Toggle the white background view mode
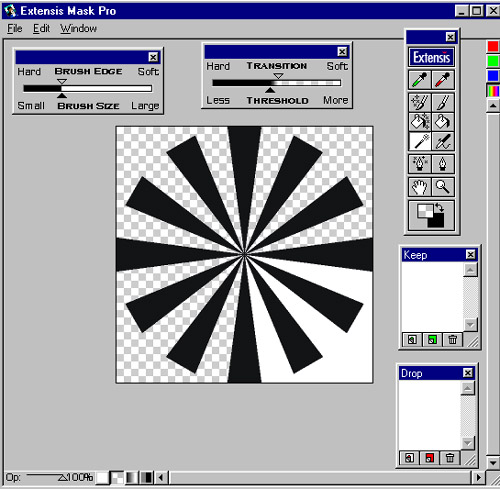 coord(103,478)
